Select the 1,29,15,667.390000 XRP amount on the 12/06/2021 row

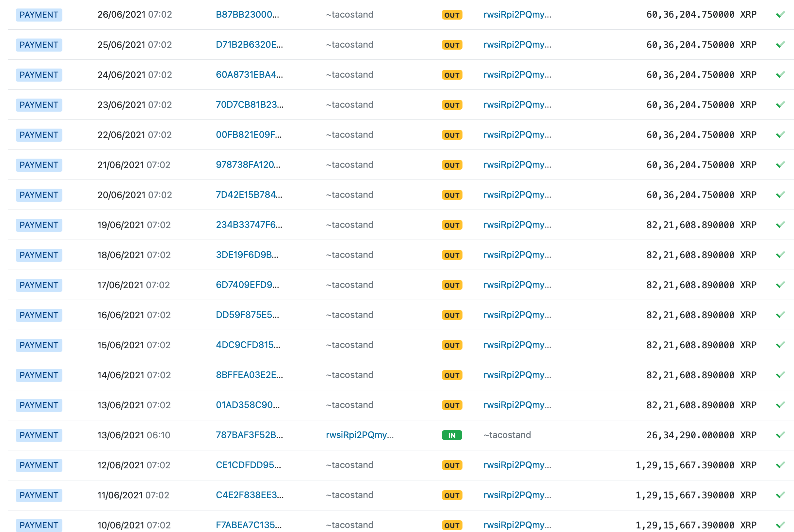(x=696, y=465)
